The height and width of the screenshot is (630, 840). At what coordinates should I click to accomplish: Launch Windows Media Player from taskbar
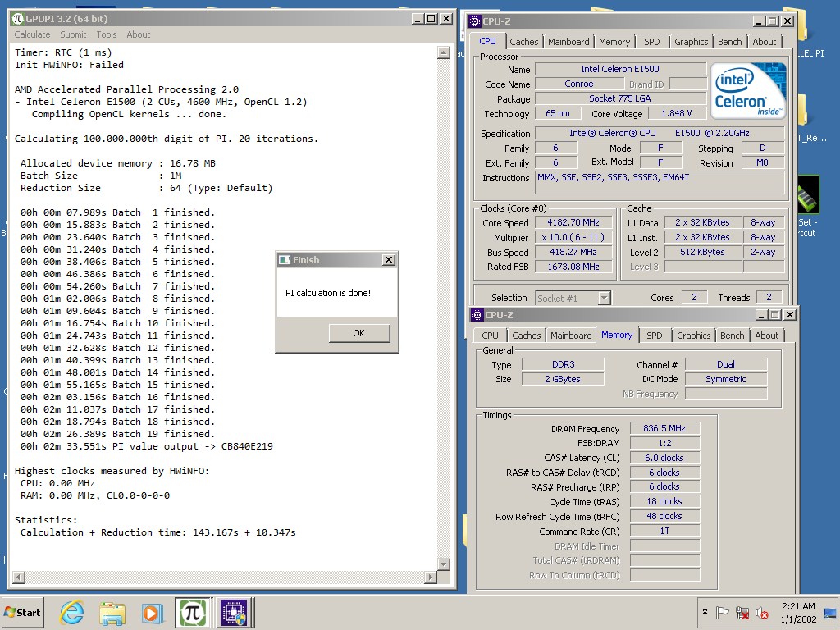(152, 613)
